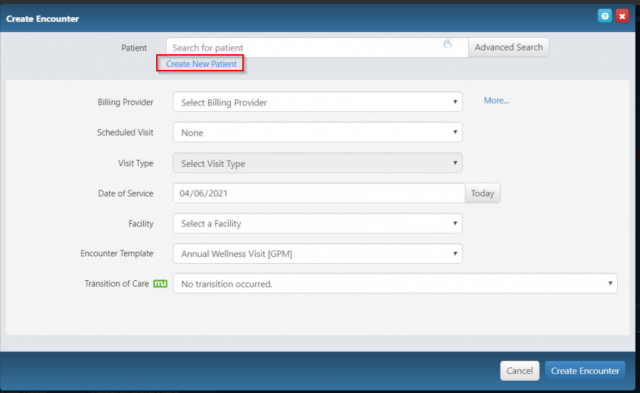Expand the Scheduled Visit dropdown
Image resolution: width=640 pixels, height=393 pixels.
tap(318, 133)
